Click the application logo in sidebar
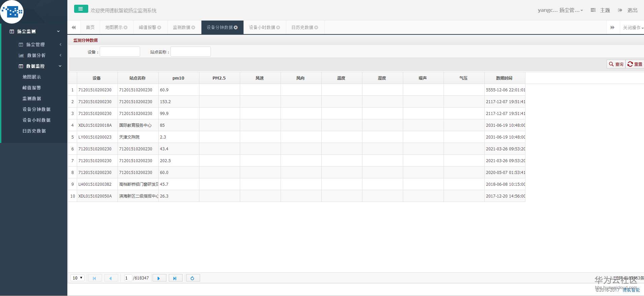This screenshot has height=296, width=644. pos(12,12)
